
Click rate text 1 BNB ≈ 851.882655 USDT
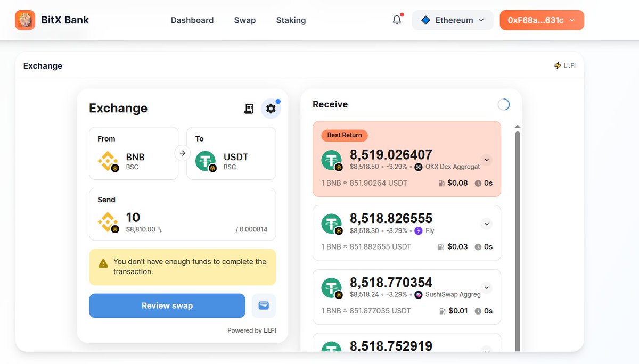point(366,247)
